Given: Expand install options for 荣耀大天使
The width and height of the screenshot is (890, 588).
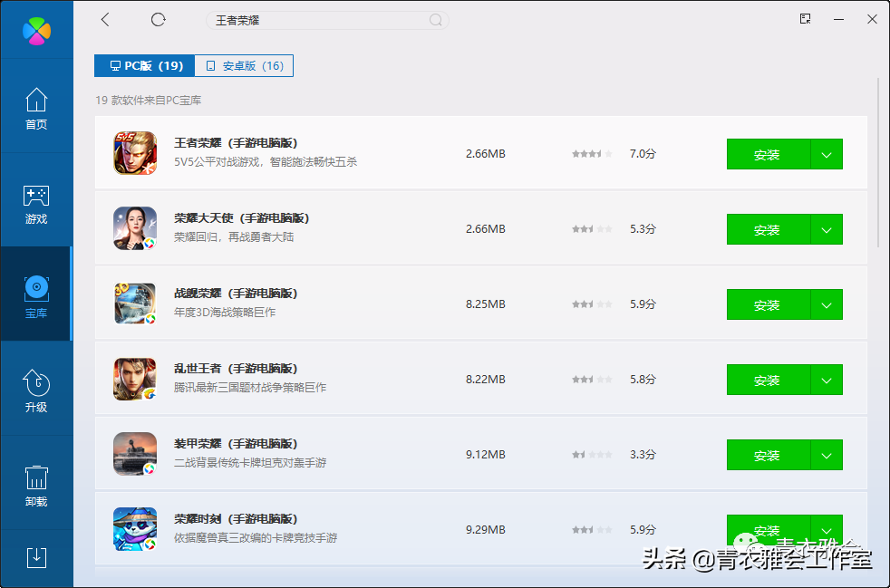Looking at the screenshot, I should [x=827, y=229].
